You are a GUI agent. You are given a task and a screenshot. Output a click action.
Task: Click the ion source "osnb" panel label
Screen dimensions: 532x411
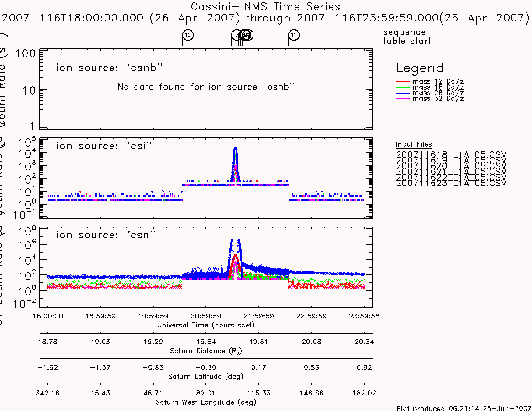(109, 68)
